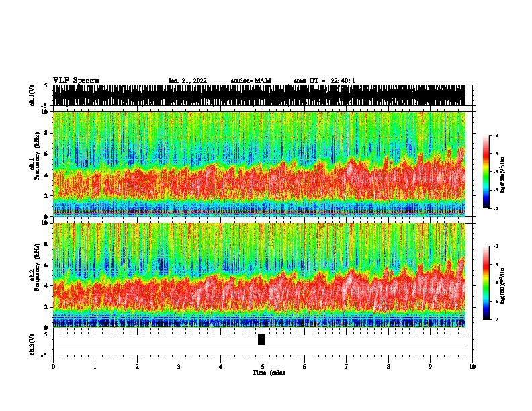Click the black pulse marker in ch.3 panel

261,339
